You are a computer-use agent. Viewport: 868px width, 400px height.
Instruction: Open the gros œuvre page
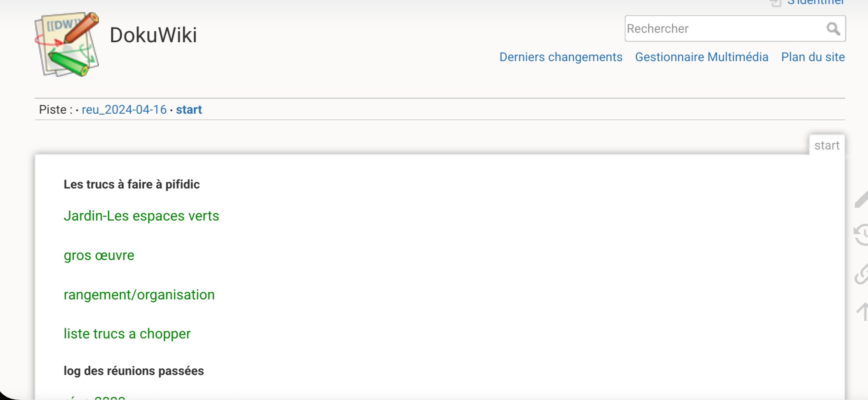(x=99, y=255)
